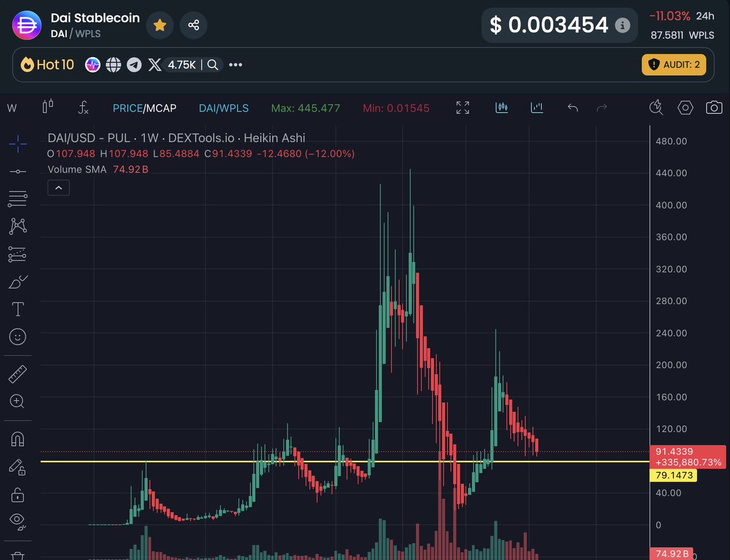Toggle stay in drawing mode pencil-lock
The image size is (730, 560).
(x=18, y=466)
